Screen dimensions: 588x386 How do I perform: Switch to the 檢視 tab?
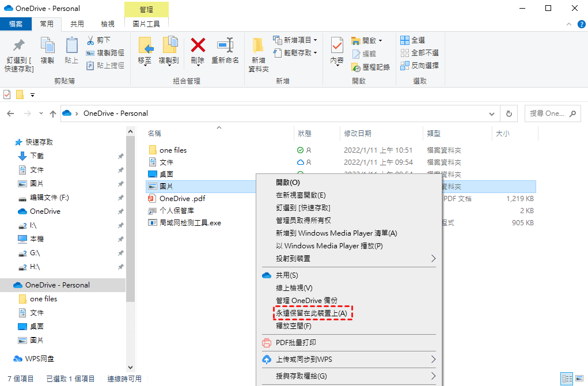(x=108, y=24)
